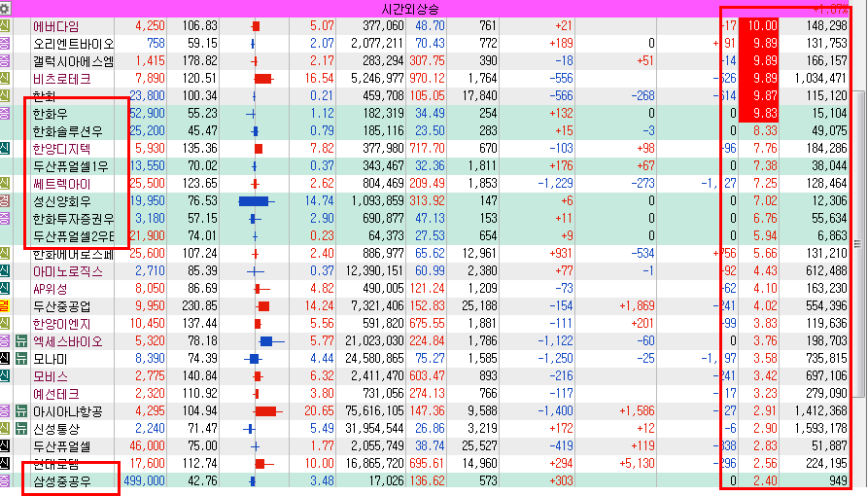Select the 신성통상 stock name
868x496 pixels.
(55, 430)
